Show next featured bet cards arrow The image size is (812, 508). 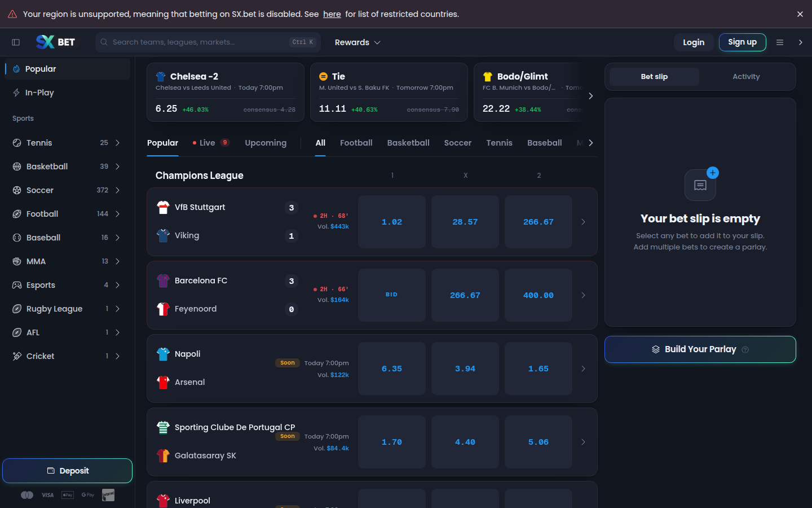(590, 96)
